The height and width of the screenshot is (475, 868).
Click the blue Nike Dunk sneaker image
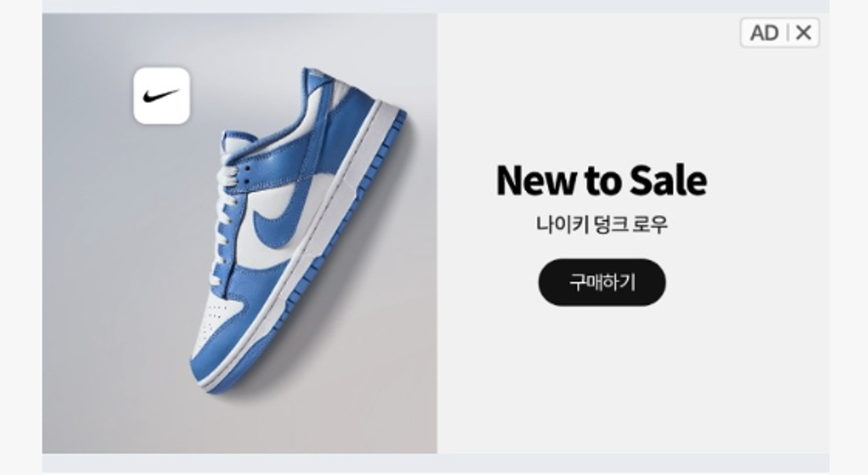[298, 229]
